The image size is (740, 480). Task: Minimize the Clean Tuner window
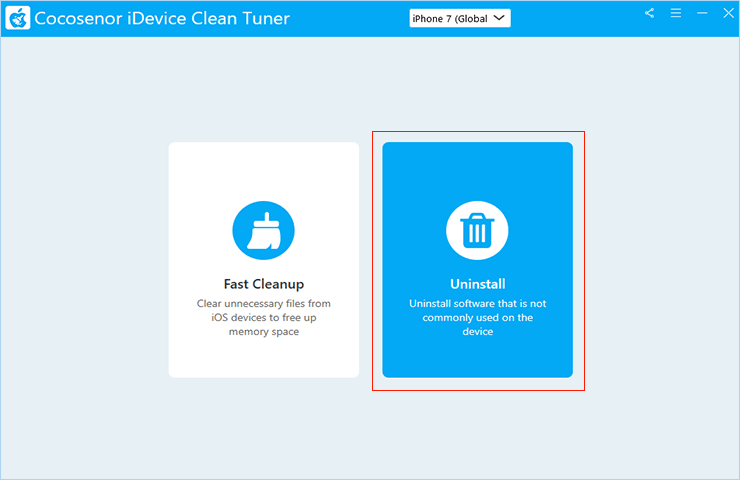coord(702,13)
